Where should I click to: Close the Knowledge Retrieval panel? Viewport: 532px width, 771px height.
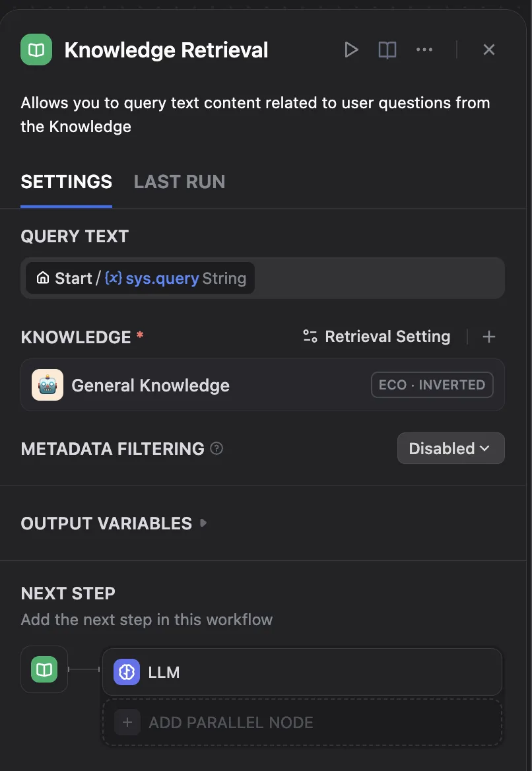[x=489, y=50]
